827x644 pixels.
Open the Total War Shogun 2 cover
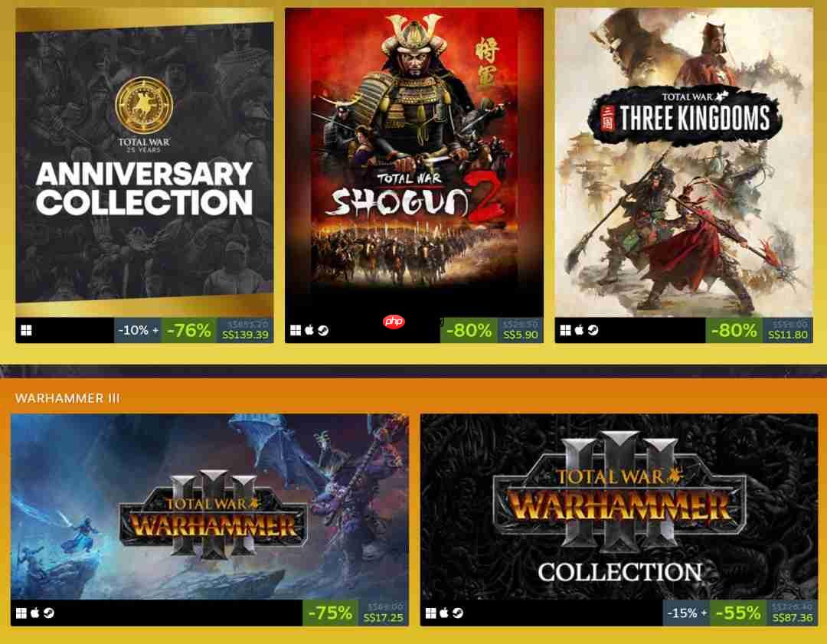click(414, 162)
